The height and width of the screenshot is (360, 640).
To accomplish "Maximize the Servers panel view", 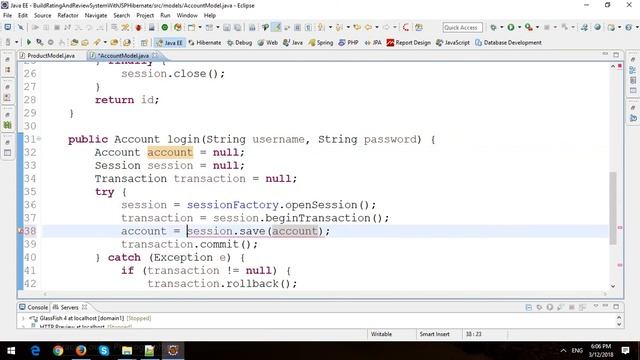I will point(616,307).
